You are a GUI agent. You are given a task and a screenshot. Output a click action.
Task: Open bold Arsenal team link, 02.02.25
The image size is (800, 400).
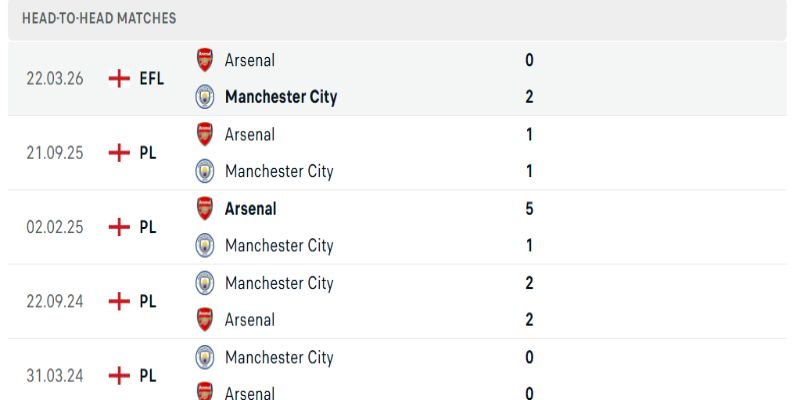tap(251, 209)
